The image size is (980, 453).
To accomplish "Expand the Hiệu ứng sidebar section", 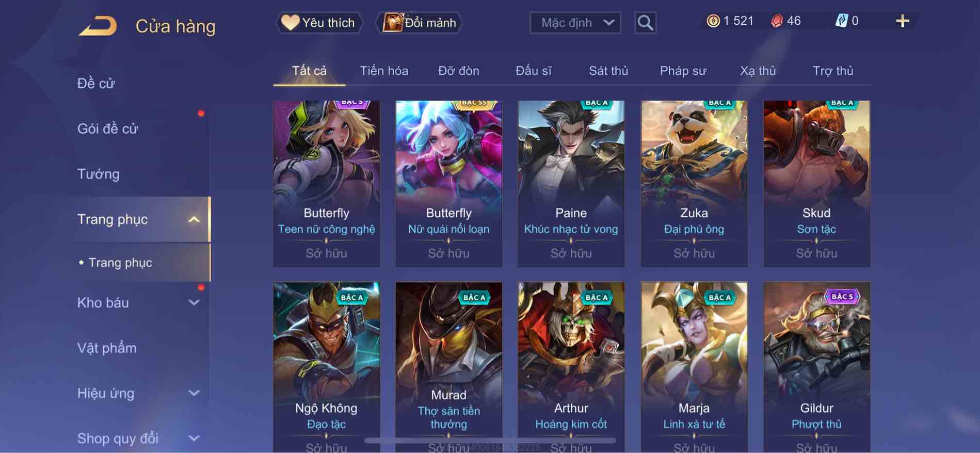I will point(194,393).
